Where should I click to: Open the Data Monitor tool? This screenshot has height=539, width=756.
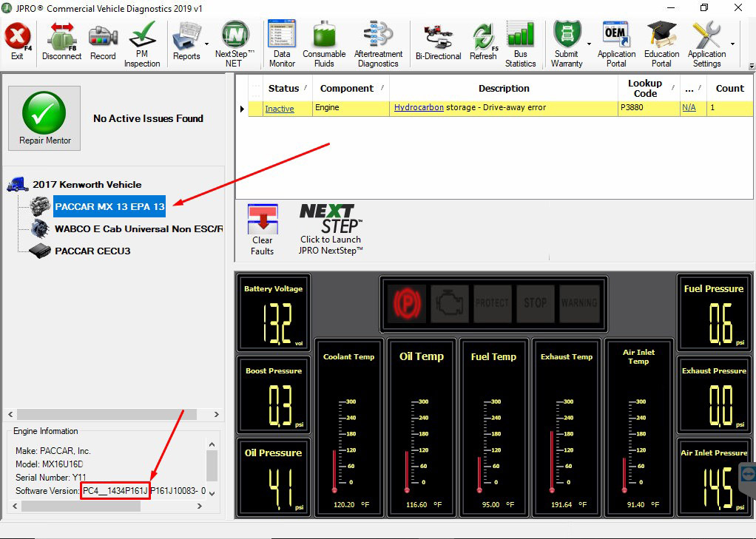(282, 44)
